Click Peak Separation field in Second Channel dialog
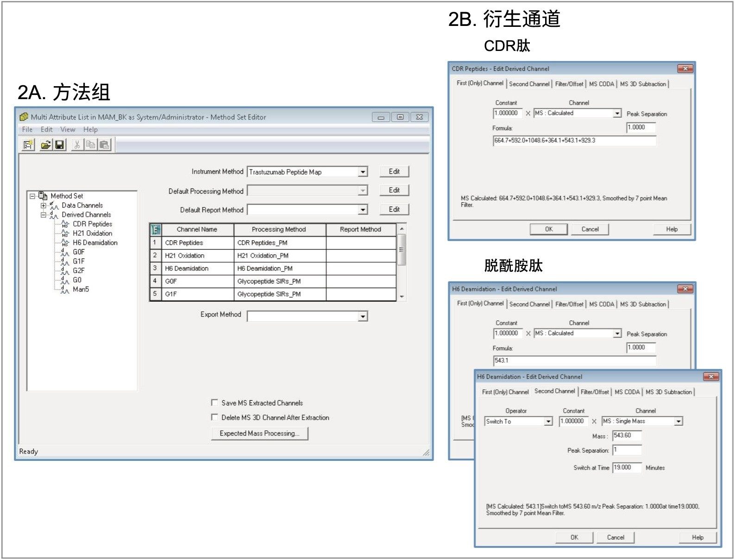This screenshot has height=560, width=735. [627, 450]
